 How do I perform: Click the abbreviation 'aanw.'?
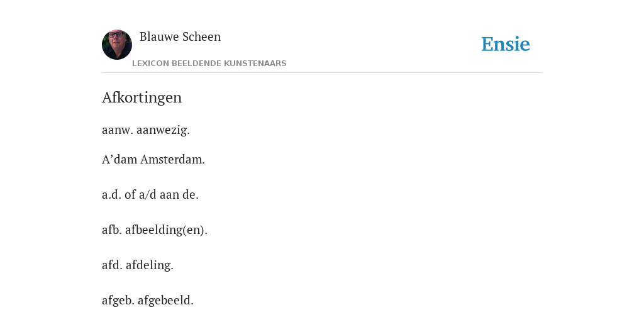pos(118,130)
